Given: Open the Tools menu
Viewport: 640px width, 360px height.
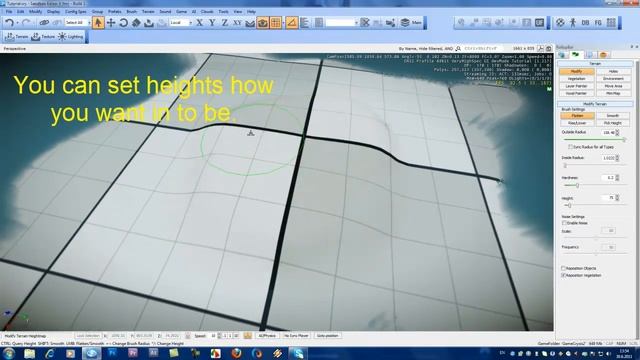Looking at the screenshot, I should coord(223,12).
